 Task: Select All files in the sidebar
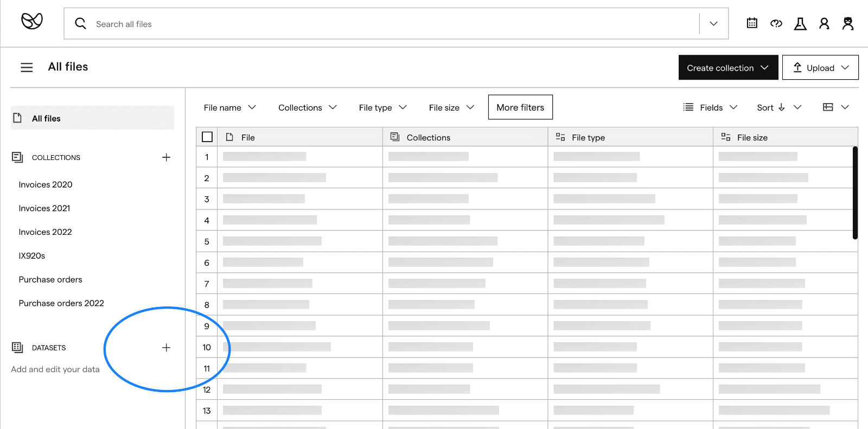(92, 118)
